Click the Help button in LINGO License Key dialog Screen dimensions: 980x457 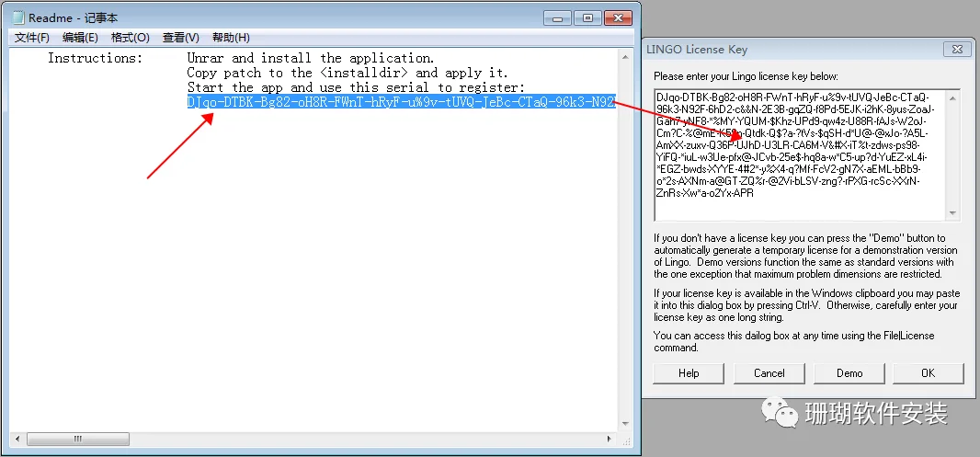coord(689,373)
